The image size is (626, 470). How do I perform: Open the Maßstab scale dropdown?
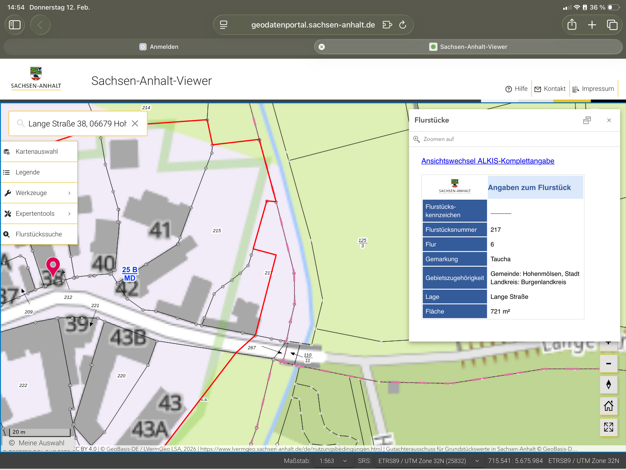(x=333, y=461)
